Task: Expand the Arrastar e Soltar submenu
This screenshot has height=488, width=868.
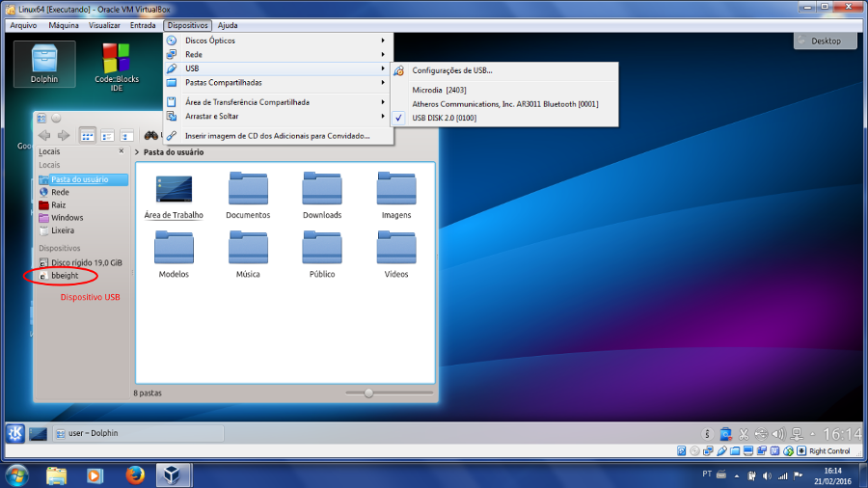Action: [x=383, y=116]
